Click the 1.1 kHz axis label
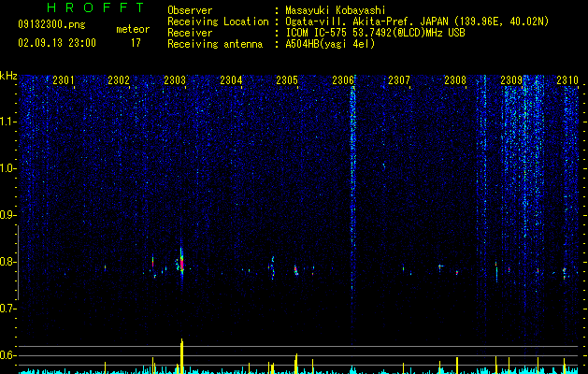588x374 pixels. click(x=8, y=122)
